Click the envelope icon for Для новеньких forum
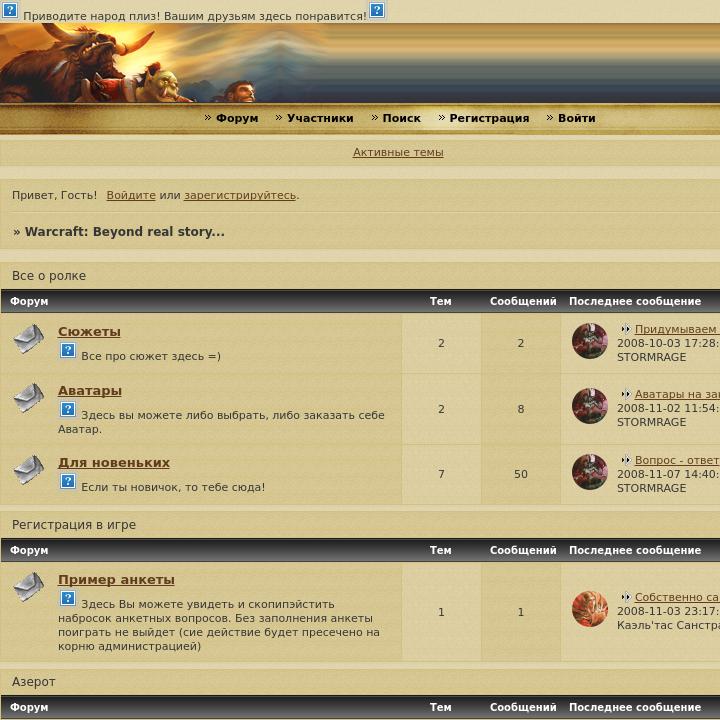The height and width of the screenshot is (720, 720). pyautogui.click(x=29, y=470)
